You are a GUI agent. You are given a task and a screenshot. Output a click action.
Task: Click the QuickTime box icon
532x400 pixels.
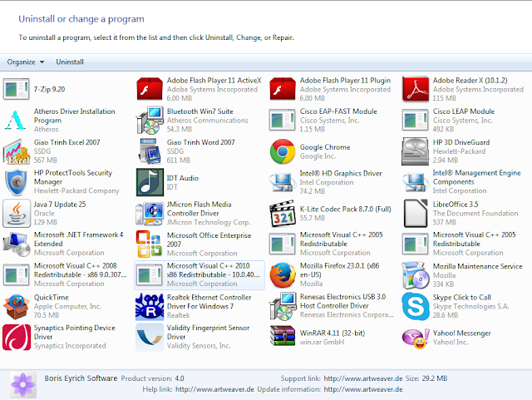click(17, 306)
